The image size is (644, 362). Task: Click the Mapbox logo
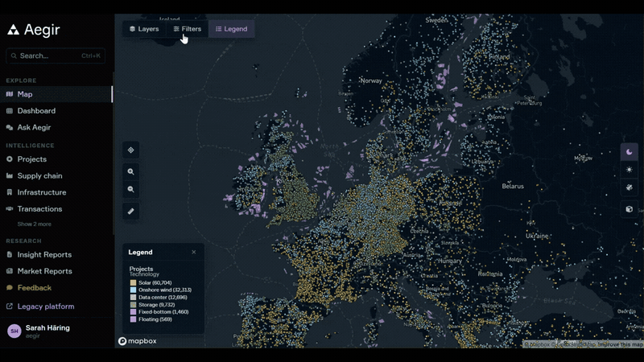coord(138,341)
